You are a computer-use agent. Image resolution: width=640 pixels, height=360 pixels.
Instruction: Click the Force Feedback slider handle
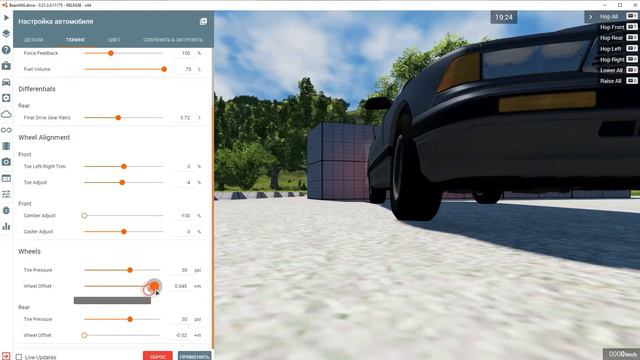tap(111, 53)
